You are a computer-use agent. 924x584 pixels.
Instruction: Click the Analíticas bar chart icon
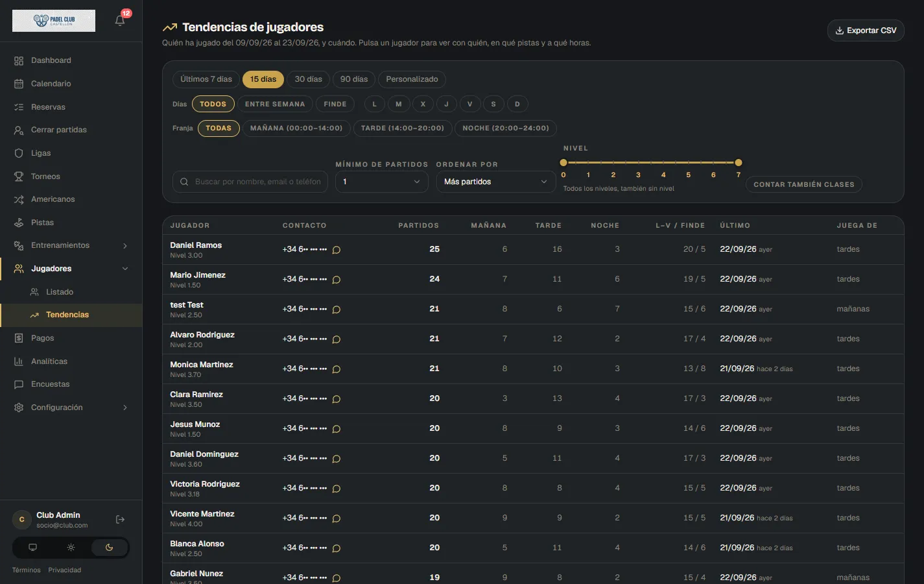(19, 361)
